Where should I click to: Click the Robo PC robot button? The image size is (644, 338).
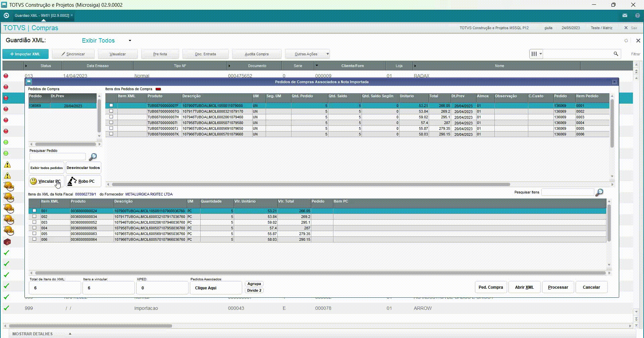tap(83, 181)
